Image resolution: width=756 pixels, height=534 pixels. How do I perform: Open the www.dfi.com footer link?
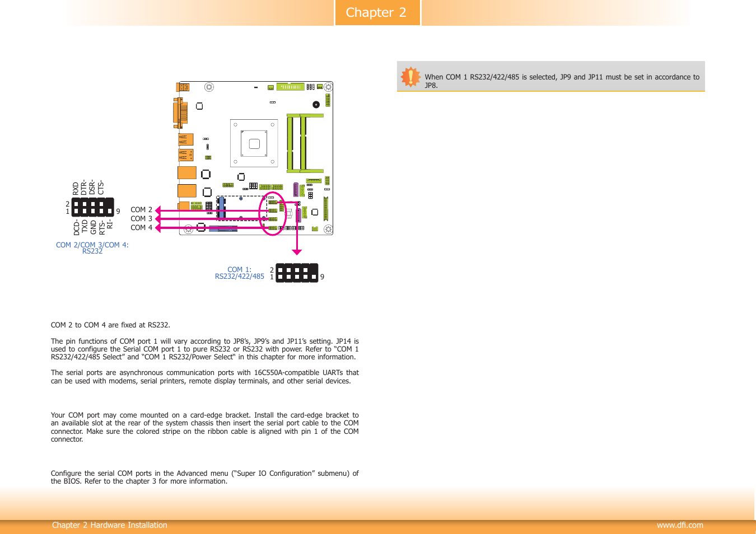click(680, 525)
